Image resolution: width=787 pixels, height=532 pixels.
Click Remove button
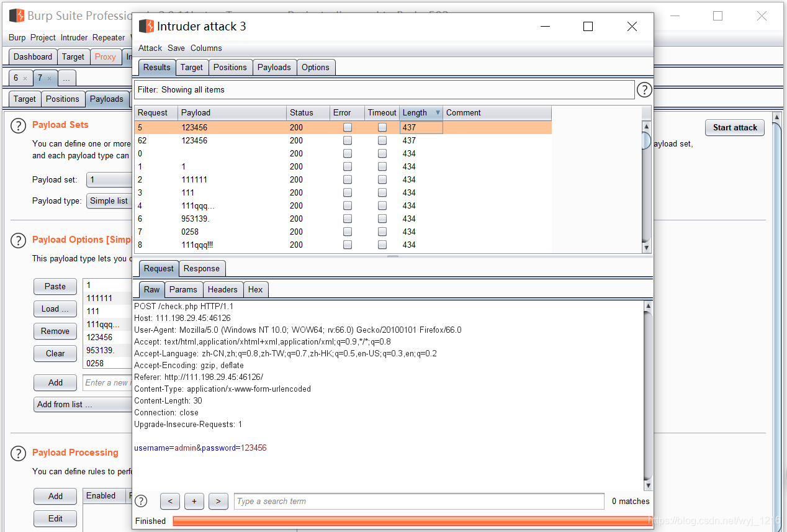click(x=55, y=331)
